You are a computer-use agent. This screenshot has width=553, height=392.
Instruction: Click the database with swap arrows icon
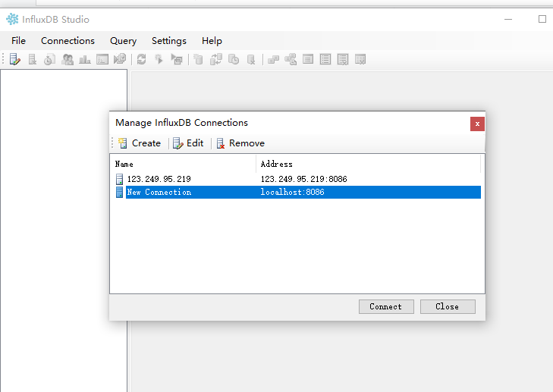tap(216, 59)
